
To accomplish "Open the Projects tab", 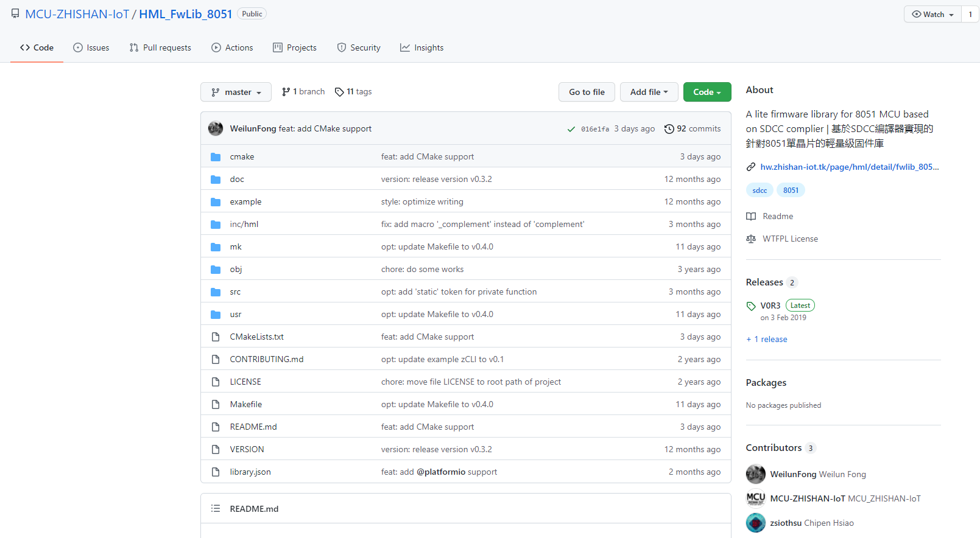I will click(x=295, y=47).
